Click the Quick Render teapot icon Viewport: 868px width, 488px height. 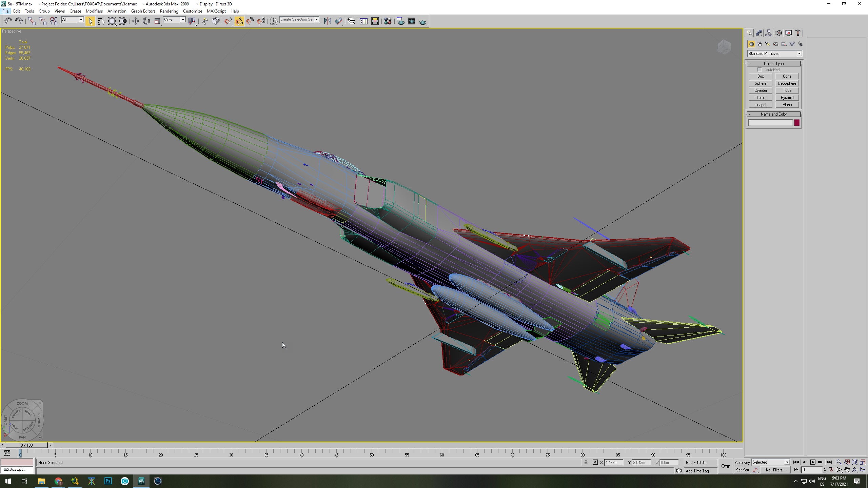[x=422, y=21]
